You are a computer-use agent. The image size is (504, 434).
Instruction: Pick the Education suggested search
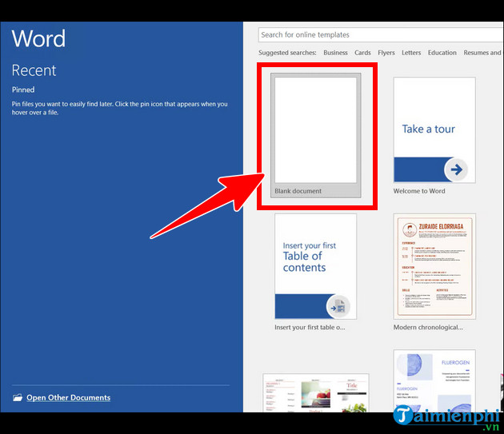click(x=442, y=53)
